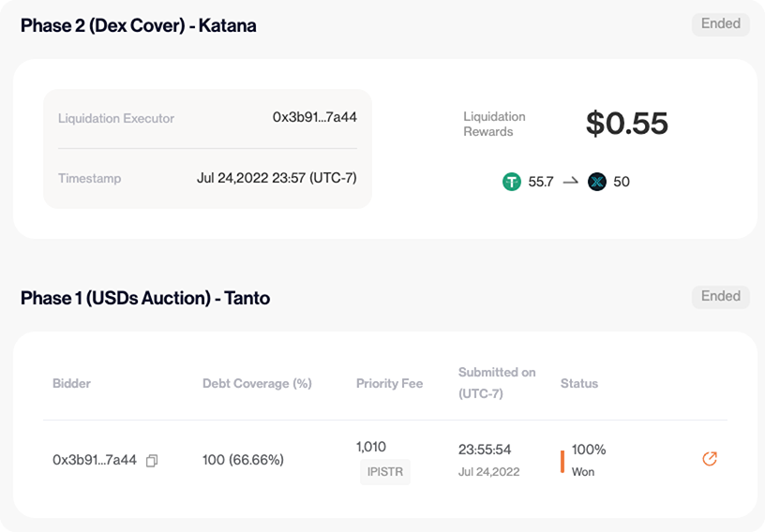The height and width of the screenshot is (532, 765).
Task: Click the IPISTR priority fee tag
Action: coord(384,472)
